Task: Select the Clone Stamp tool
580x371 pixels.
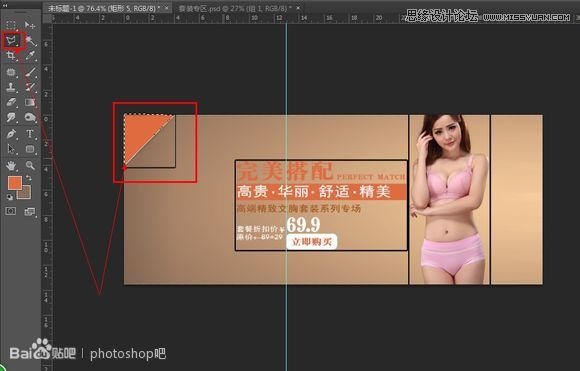Action: [x=11, y=87]
